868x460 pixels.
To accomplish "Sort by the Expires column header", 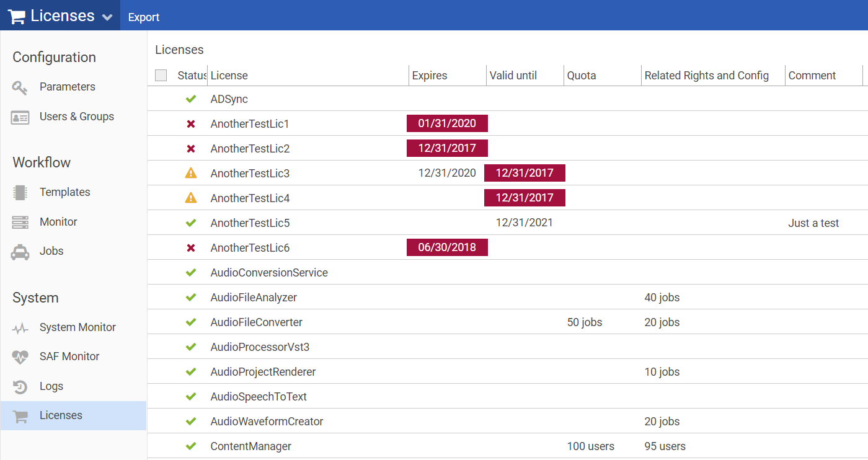I will tap(430, 76).
